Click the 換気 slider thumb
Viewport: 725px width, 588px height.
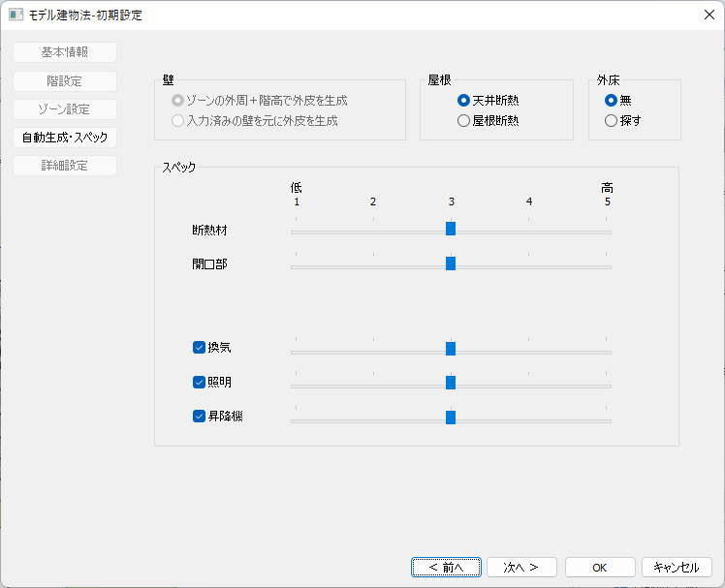tap(451, 349)
